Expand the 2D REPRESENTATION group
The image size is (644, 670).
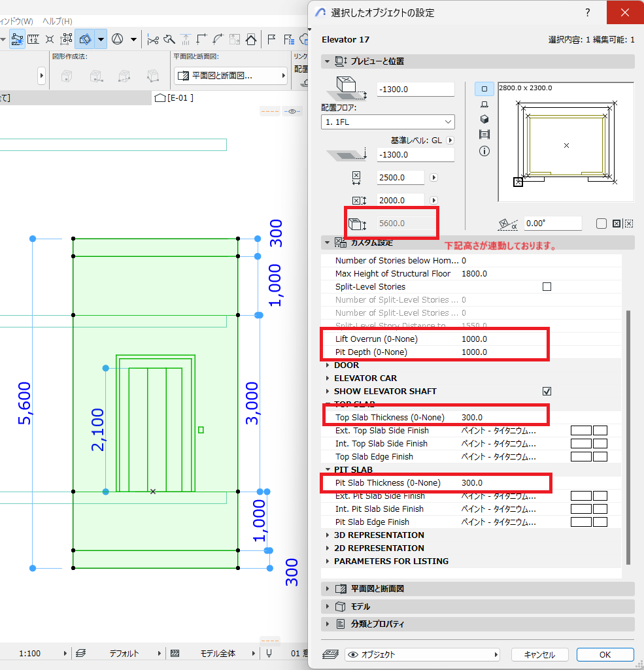[328, 548]
